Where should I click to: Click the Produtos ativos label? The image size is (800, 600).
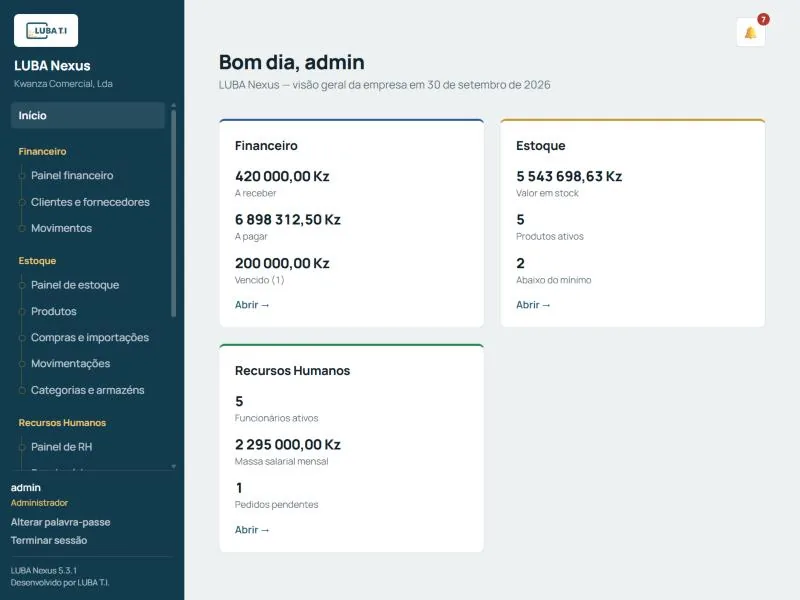549,236
